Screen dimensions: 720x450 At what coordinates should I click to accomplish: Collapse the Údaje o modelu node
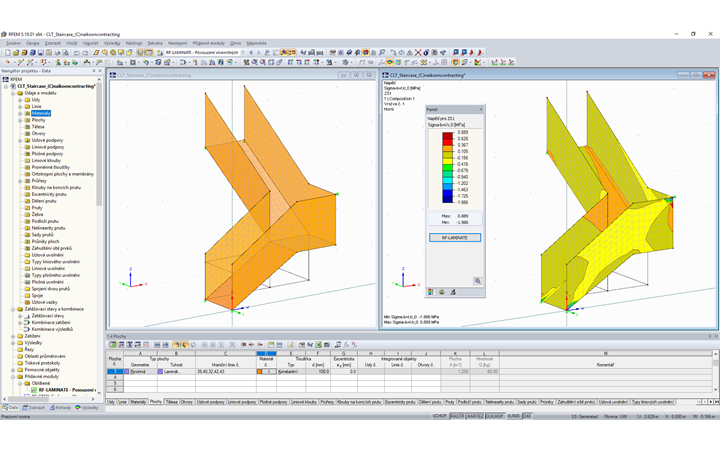tap(13, 93)
